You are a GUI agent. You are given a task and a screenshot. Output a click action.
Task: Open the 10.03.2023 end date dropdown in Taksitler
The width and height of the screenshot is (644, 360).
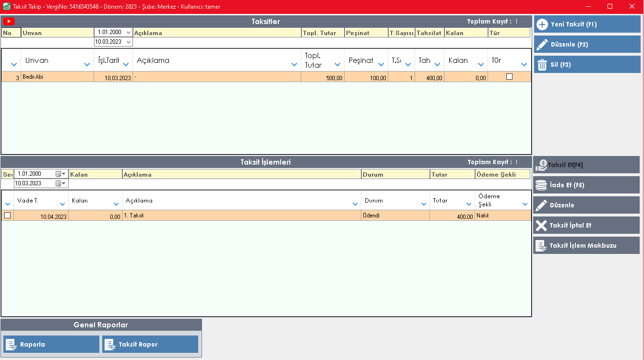tap(128, 42)
